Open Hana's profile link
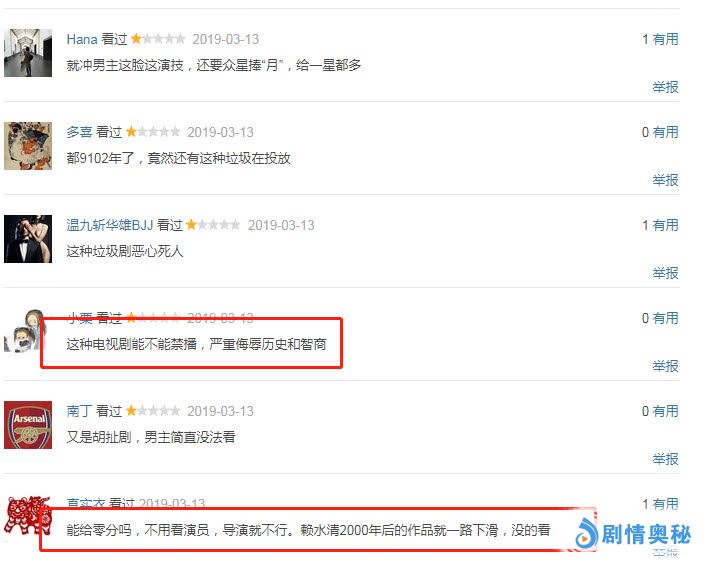719x564 pixels. [82, 39]
